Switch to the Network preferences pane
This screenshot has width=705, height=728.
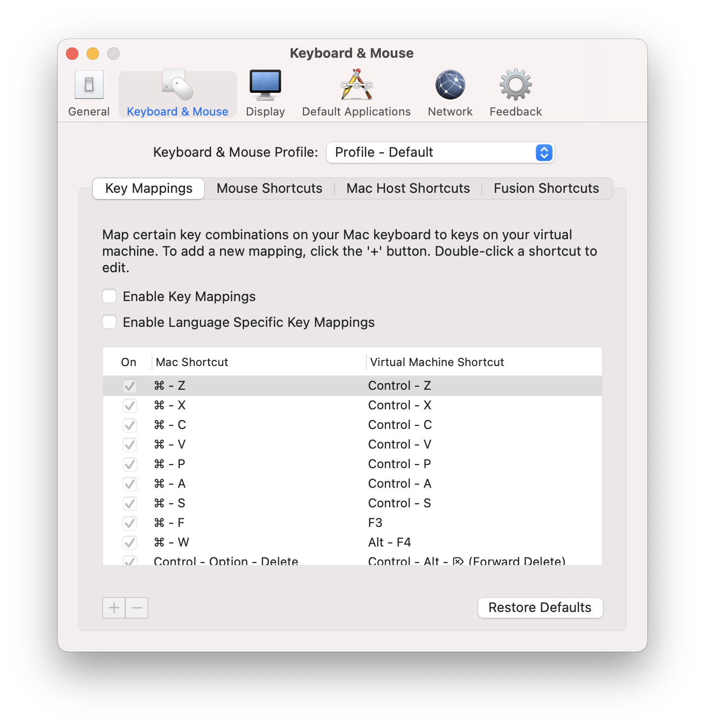(x=450, y=93)
